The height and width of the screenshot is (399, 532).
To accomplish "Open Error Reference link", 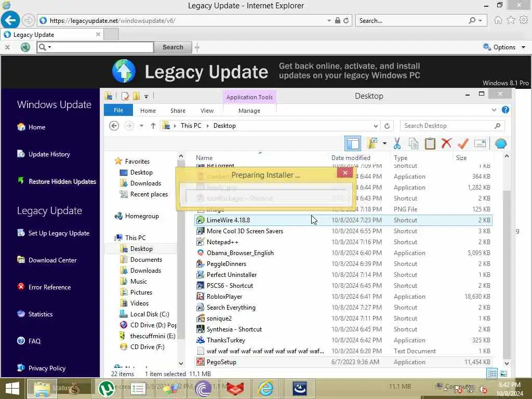I will [49, 287].
